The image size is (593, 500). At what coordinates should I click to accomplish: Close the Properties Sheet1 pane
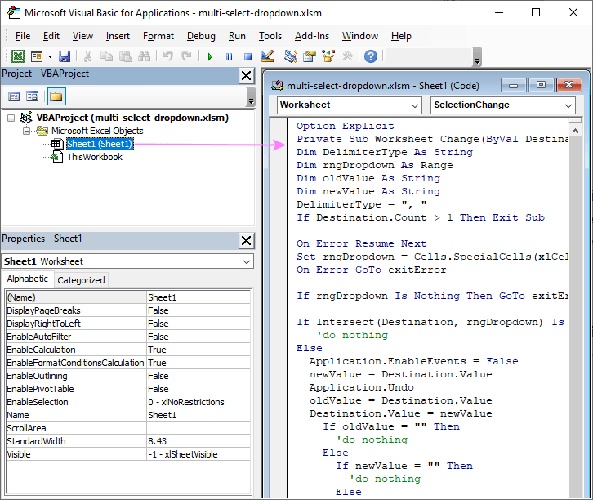pyautogui.click(x=246, y=240)
